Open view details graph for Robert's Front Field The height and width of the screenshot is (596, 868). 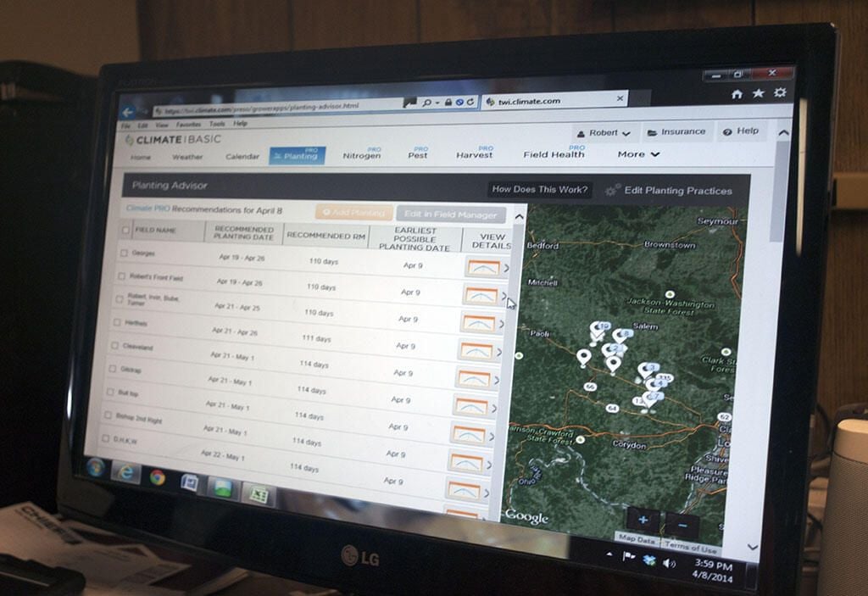(x=481, y=295)
